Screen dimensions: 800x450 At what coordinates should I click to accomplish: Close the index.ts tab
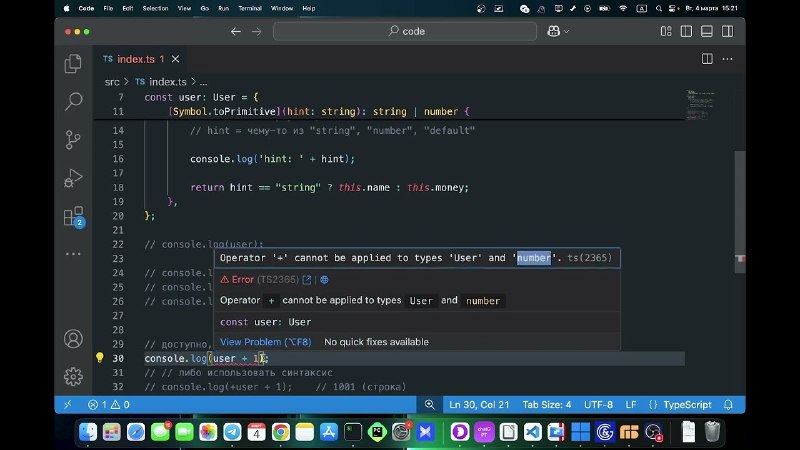[x=175, y=59]
